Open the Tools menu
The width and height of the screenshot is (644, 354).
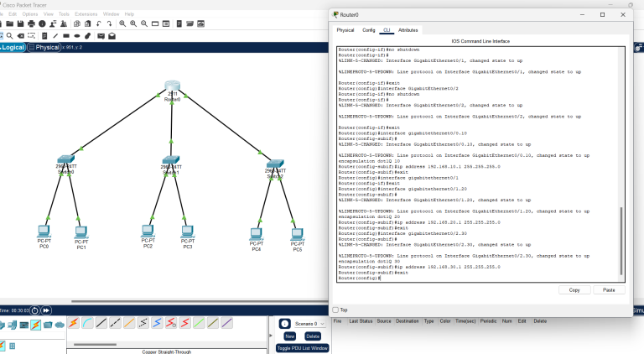[64, 14]
